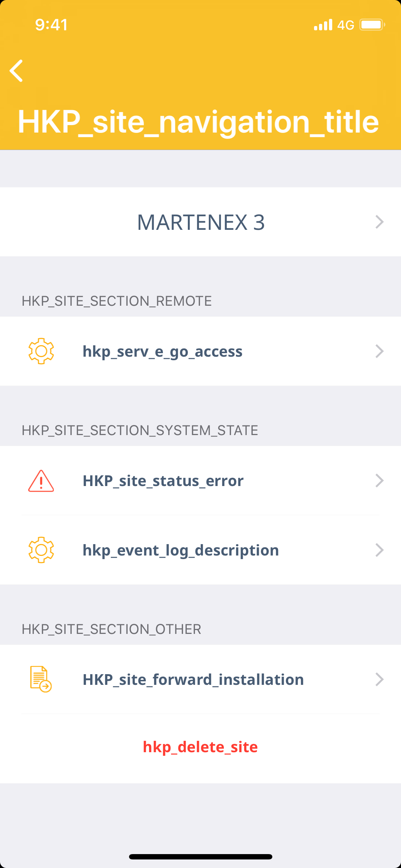Image resolution: width=401 pixels, height=868 pixels.
Task: Open hkp_serv_e_go_access menu entry
Action: pos(163,352)
